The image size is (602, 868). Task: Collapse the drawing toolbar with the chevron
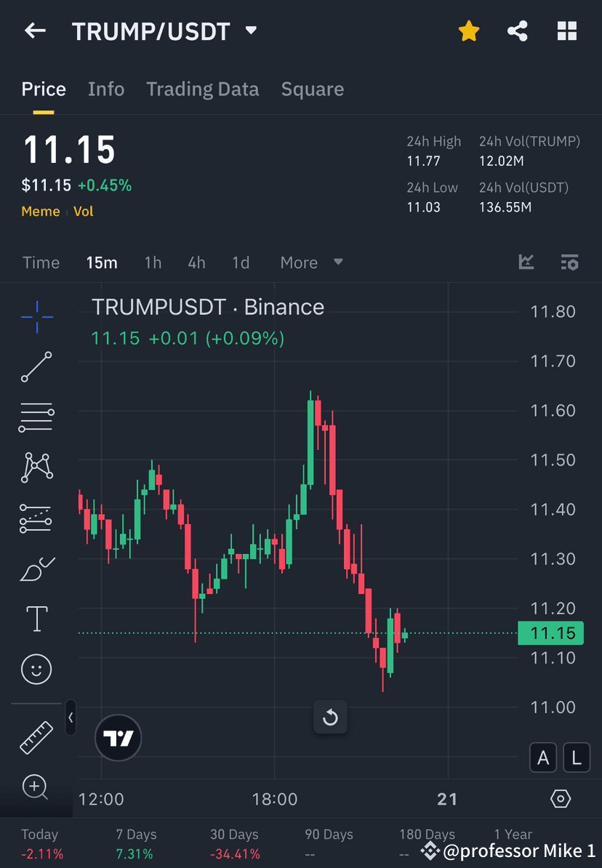(71, 718)
